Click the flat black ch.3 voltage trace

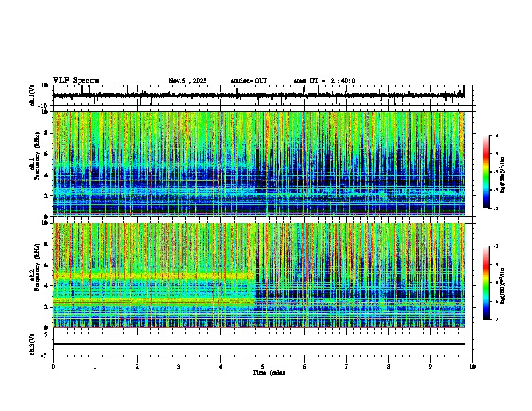pyautogui.click(x=259, y=344)
